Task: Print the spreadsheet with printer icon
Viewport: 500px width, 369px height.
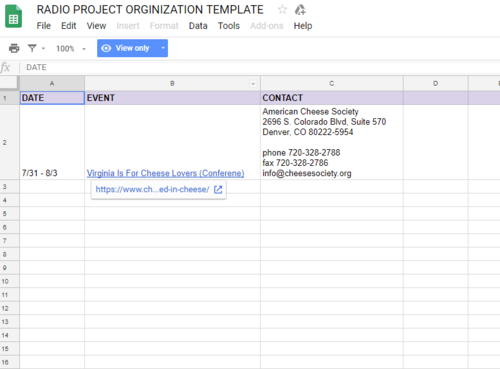Action: [x=14, y=48]
